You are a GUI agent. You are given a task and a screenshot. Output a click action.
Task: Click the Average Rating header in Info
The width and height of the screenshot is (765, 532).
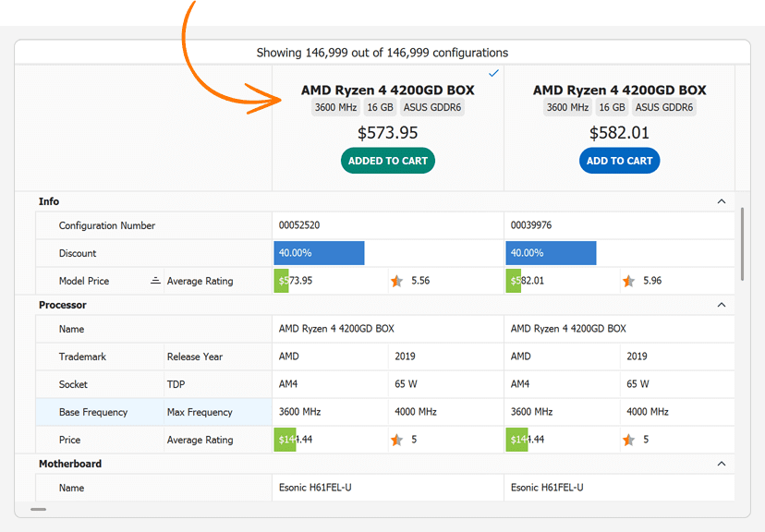point(200,281)
